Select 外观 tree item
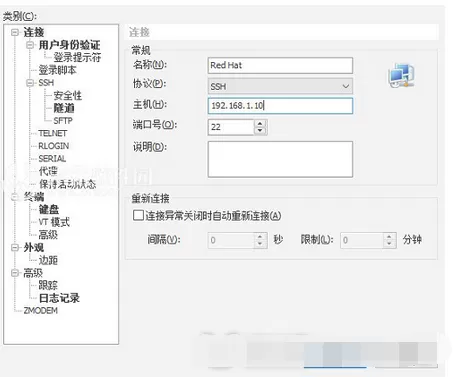Image resolution: width=461 pixels, height=377 pixels. pyautogui.click(x=34, y=247)
